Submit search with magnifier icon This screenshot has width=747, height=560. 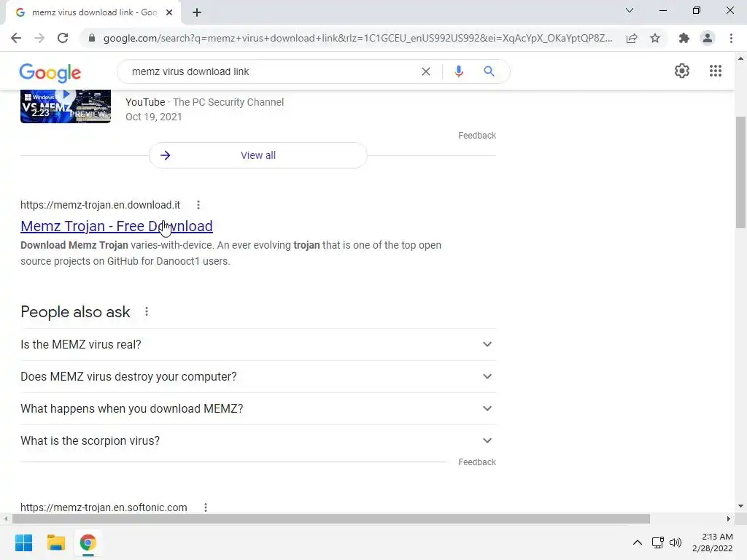coord(489,71)
